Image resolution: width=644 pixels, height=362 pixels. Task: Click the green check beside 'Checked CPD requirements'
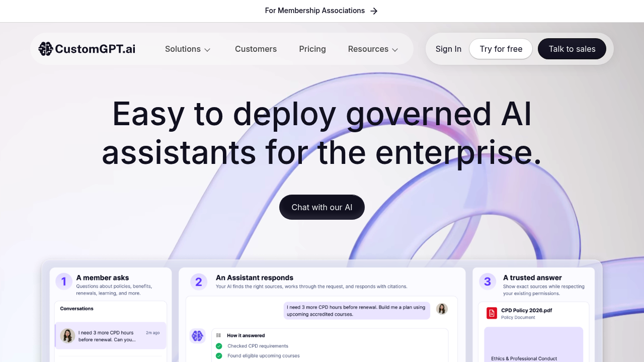(x=219, y=346)
